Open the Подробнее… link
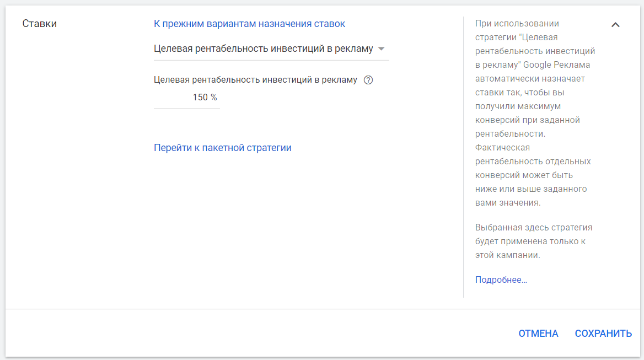This screenshot has height=360, width=644. point(501,280)
